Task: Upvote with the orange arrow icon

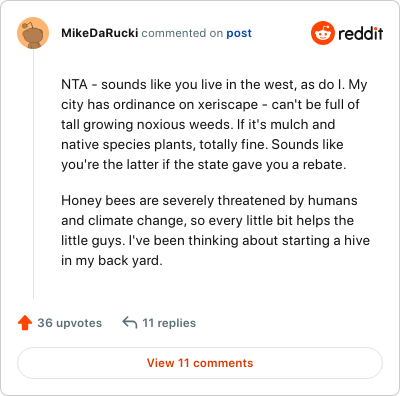Action: tap(25, 323)
